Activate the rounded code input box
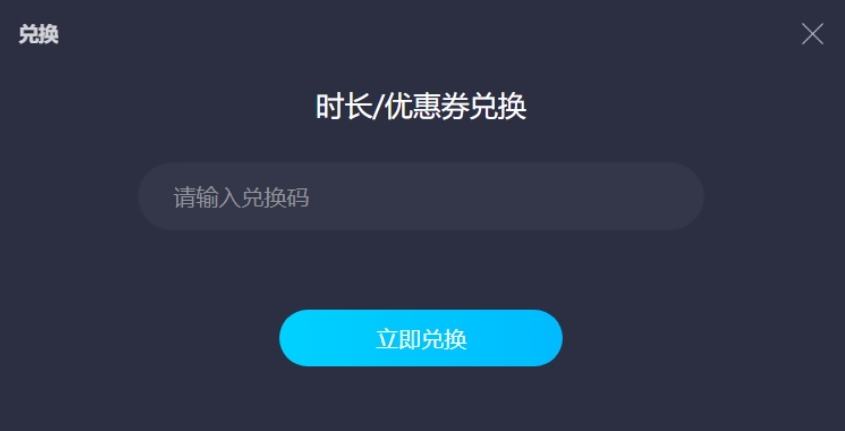 (421, 197)
